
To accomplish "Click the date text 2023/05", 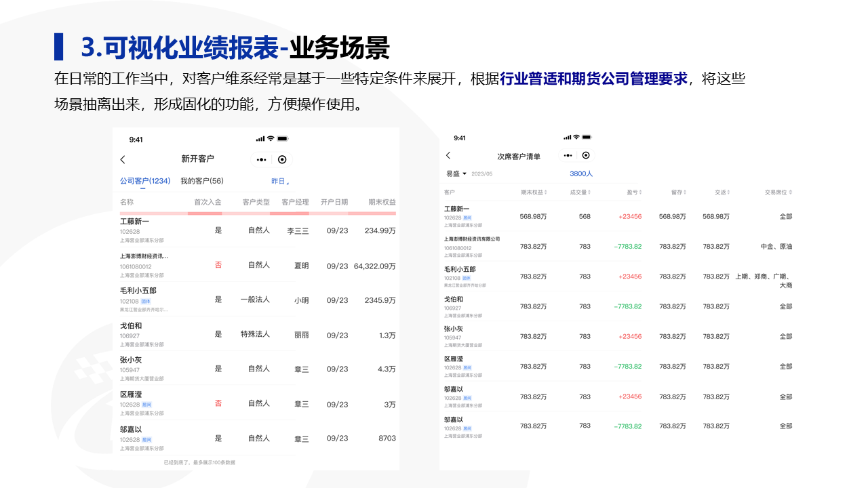I will [481, 174].
